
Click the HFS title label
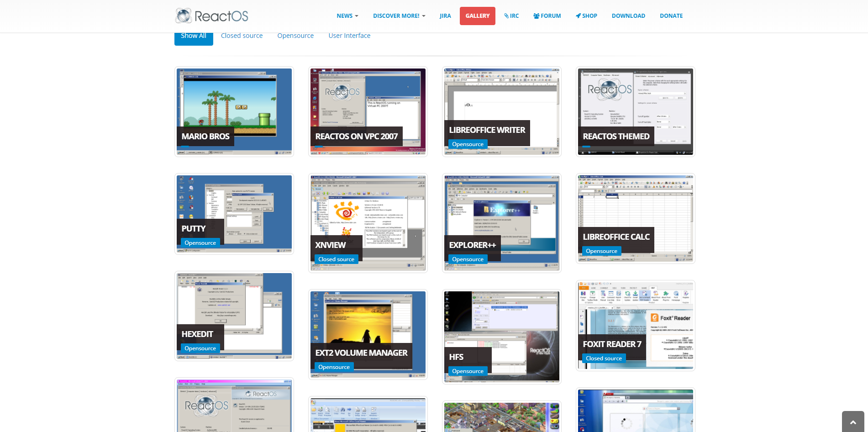tap(456, 357)
